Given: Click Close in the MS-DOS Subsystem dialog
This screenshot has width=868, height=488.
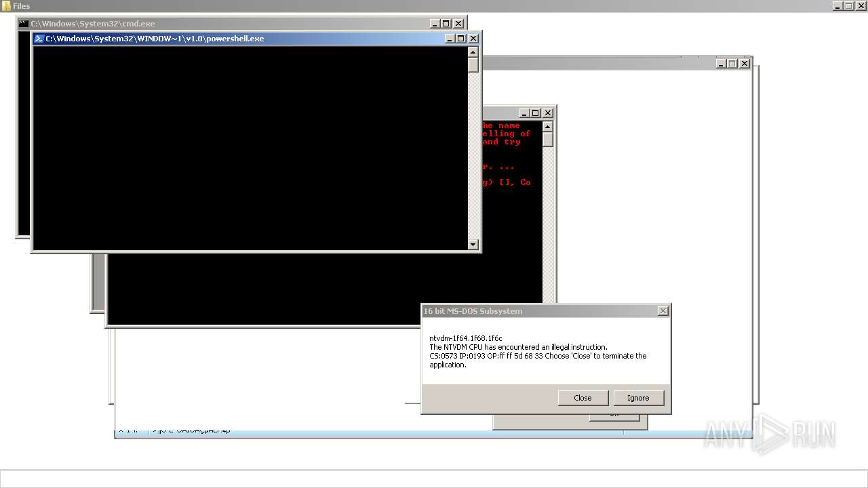Looking at the screenshot, I should 583,398.
